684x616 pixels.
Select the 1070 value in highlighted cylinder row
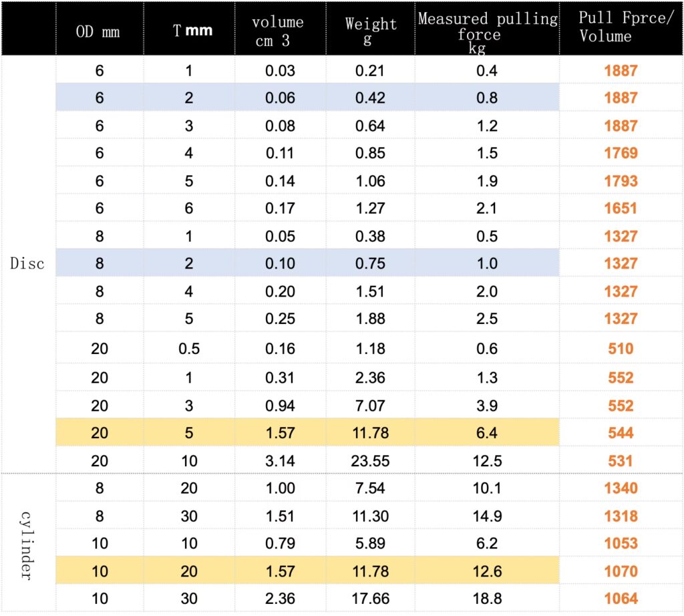coord(621,571)
